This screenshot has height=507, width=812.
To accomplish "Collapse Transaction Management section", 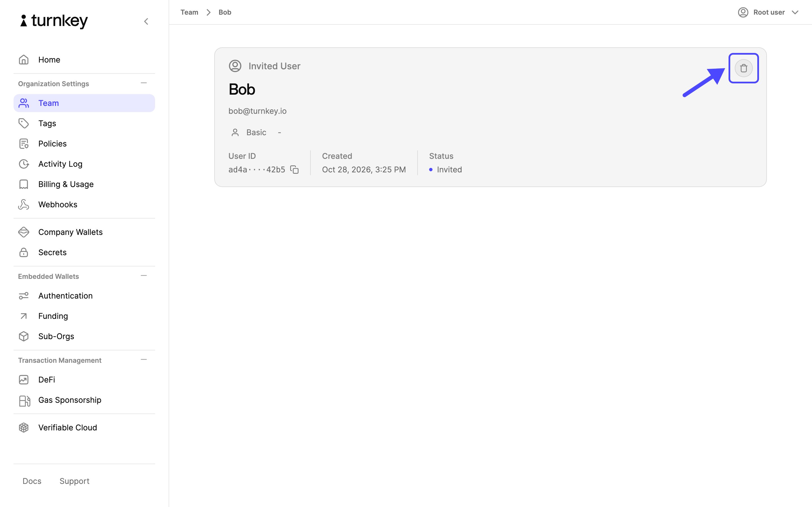I will tap(144, 360).
